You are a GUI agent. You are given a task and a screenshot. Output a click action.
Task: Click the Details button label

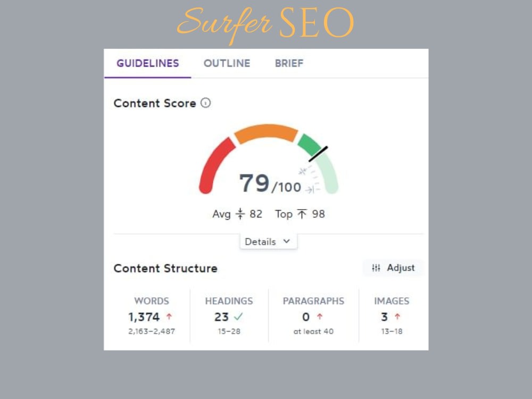click(260, 242)
